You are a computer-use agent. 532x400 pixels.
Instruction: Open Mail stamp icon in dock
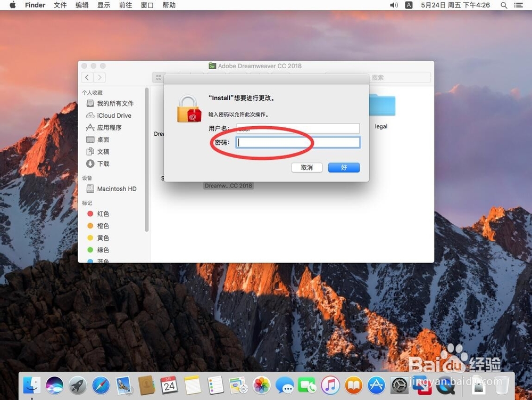coord(124,386)
